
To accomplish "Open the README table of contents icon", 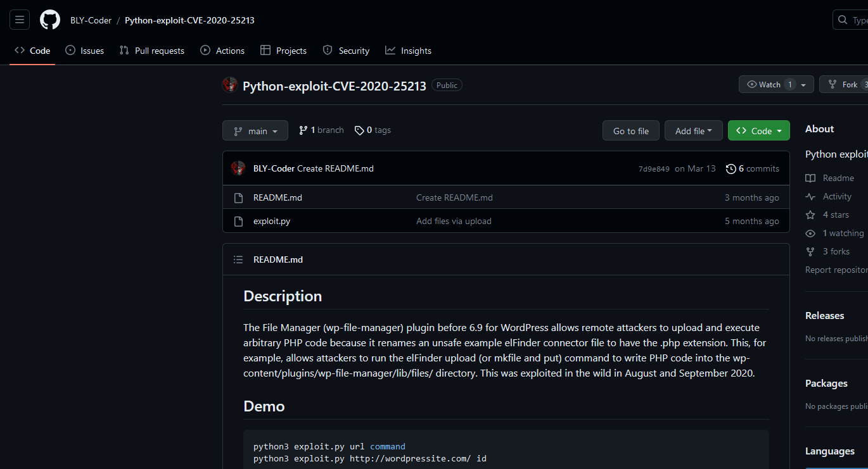I will [x=238, y=260].
